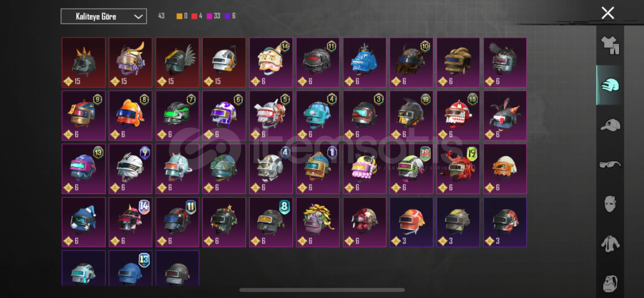
Task: Open the glasses category icon in sidebar
Action: (610, 165)
